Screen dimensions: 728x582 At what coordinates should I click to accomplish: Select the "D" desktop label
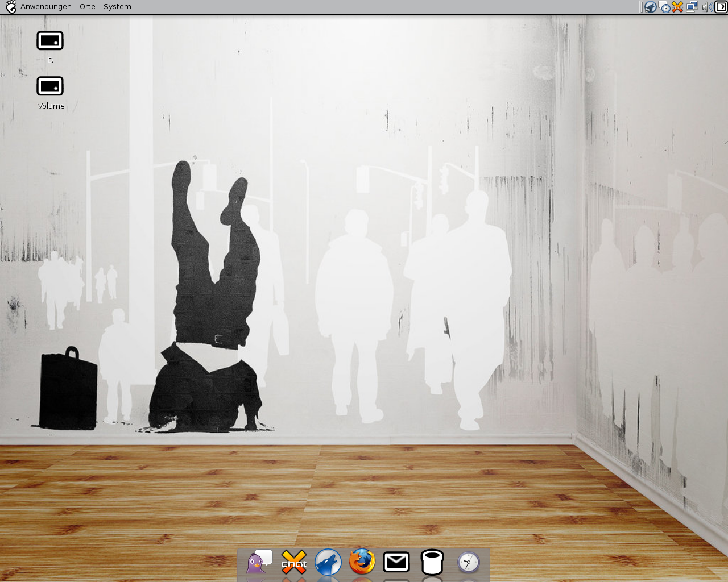51,60
